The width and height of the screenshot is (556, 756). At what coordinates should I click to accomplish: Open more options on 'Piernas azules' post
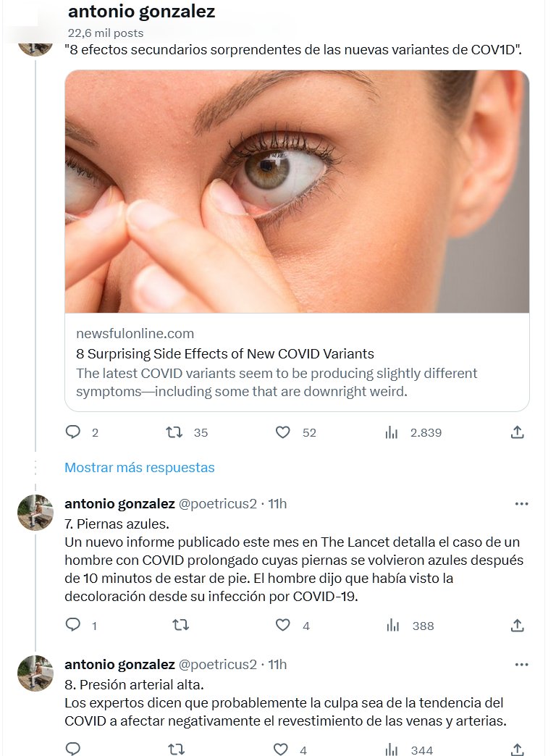[x=521, y=504]
